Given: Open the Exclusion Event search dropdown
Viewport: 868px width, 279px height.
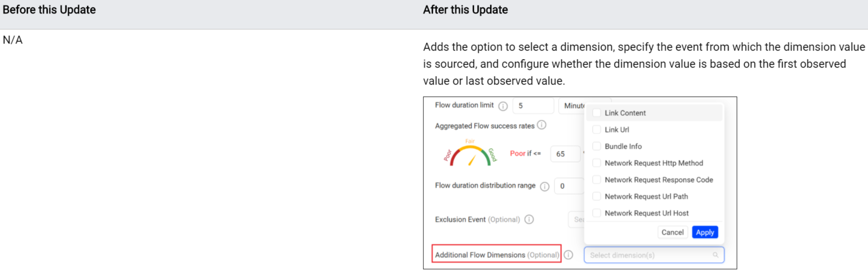Looking at the screenshot, I should pyautogui.click(x=576, y=220).
